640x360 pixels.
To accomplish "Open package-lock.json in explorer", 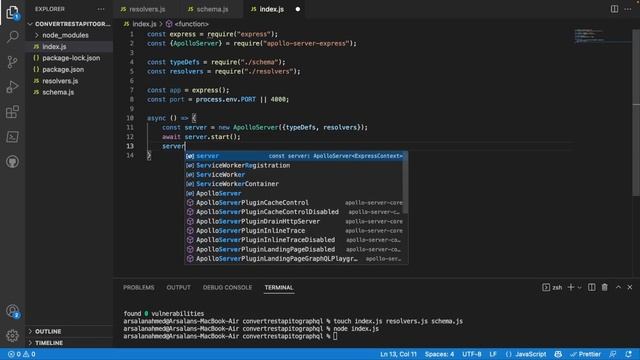I will pyautogui.click(x=71, y=58).
